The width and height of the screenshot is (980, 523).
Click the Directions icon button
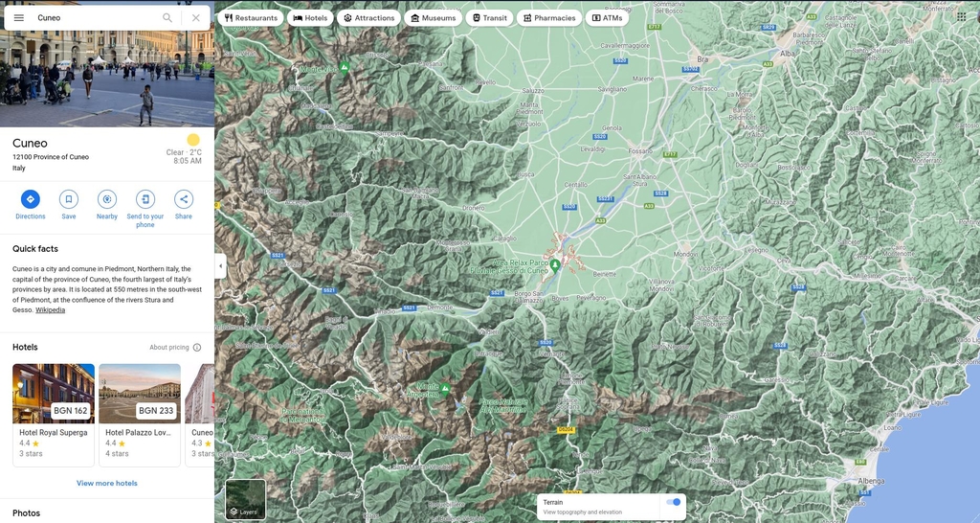30,199
